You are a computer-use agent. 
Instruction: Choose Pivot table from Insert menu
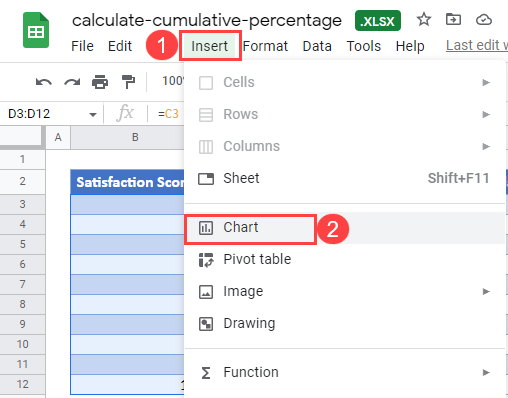[345, 259]
